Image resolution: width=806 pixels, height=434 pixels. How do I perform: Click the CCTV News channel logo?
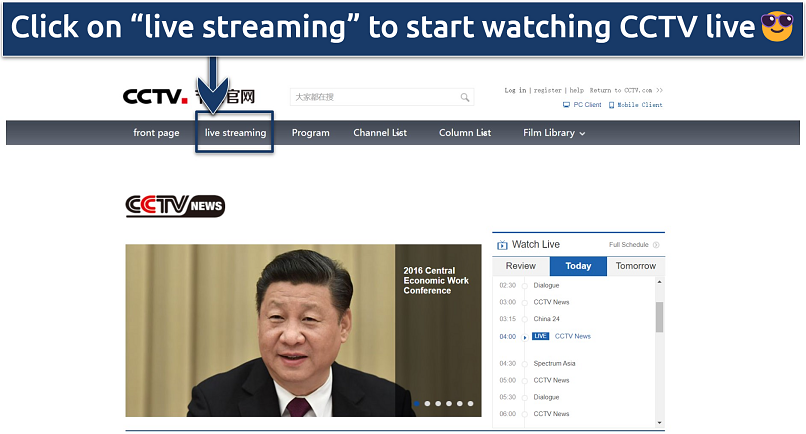click(x=175, y=206)
